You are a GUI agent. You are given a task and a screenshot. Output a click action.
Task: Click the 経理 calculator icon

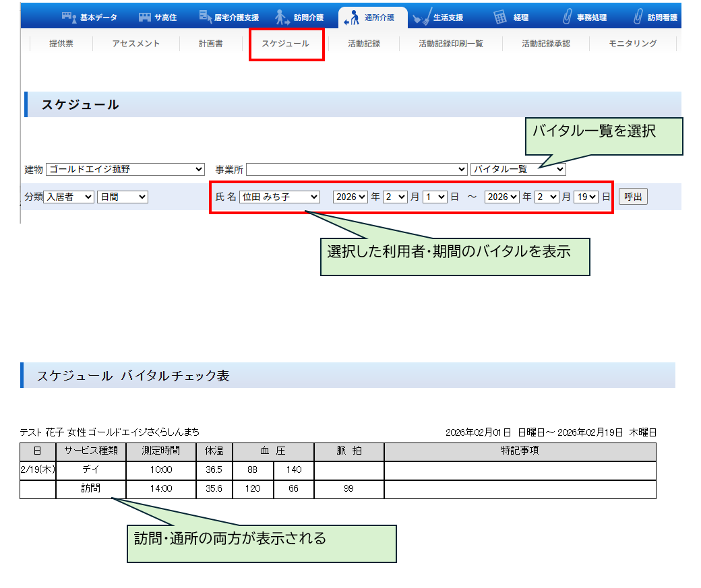pos(499,18)
